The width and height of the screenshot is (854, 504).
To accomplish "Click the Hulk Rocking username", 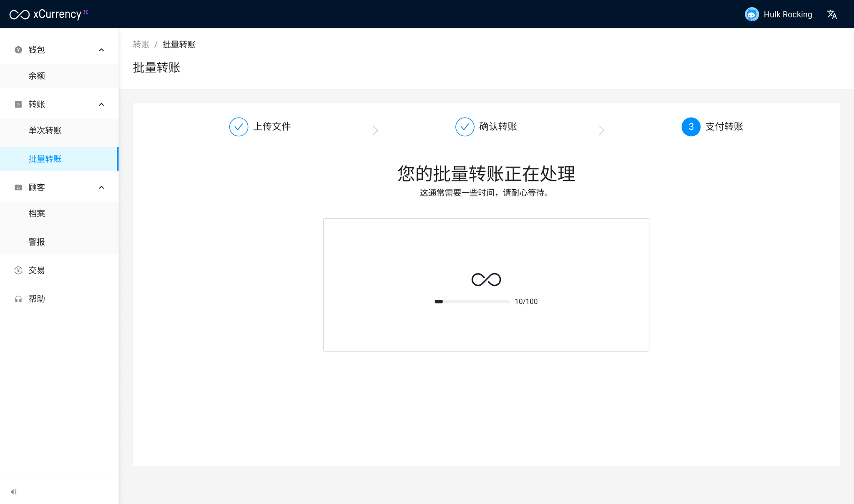I will click(788, 15).
